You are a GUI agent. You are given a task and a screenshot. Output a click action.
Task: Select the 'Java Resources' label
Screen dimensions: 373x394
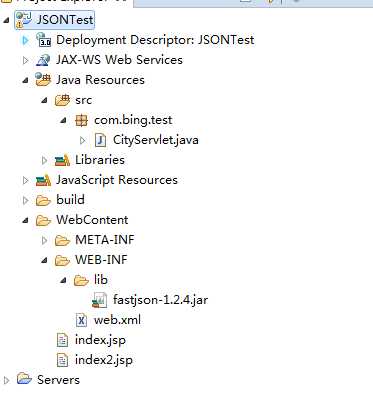click(100, 80)
